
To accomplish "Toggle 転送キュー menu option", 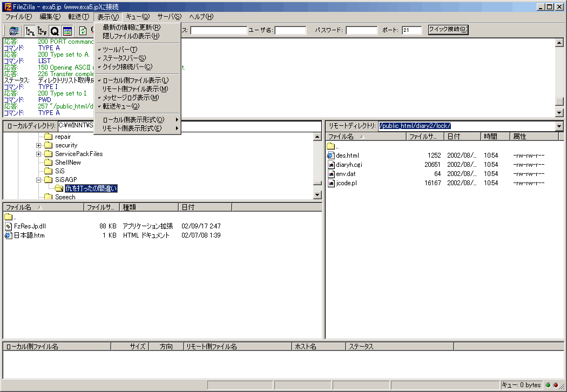I will 137,106.
